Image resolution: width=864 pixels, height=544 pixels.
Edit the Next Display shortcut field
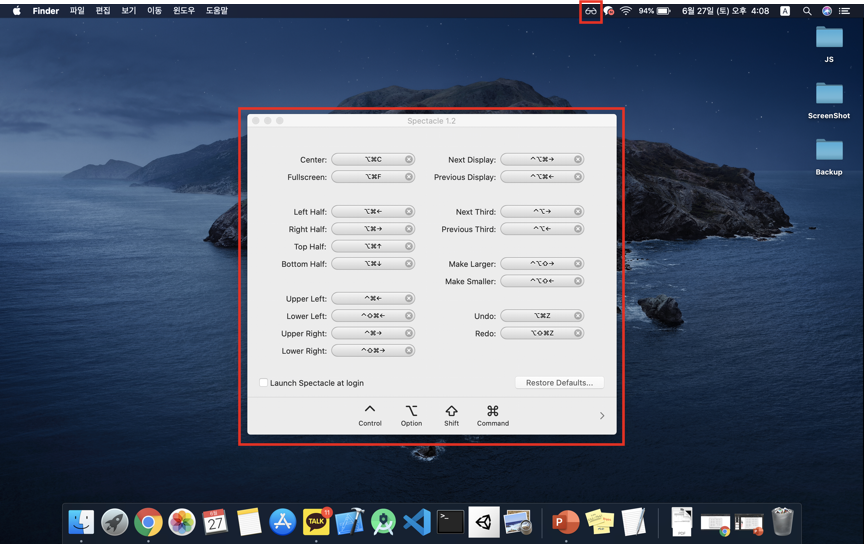coord(542,159)
